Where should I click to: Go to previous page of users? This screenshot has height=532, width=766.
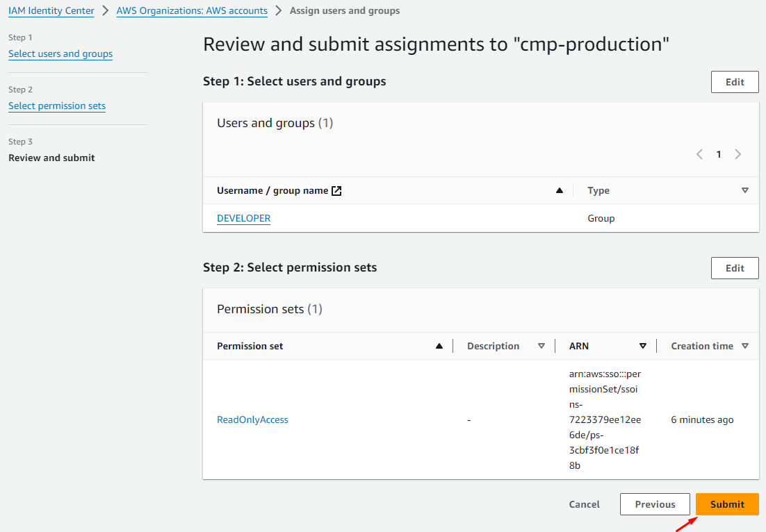(700, 154)
